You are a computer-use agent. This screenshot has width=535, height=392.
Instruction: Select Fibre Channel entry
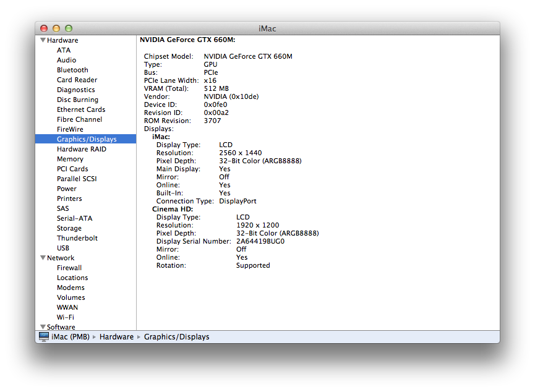point(80,119)
